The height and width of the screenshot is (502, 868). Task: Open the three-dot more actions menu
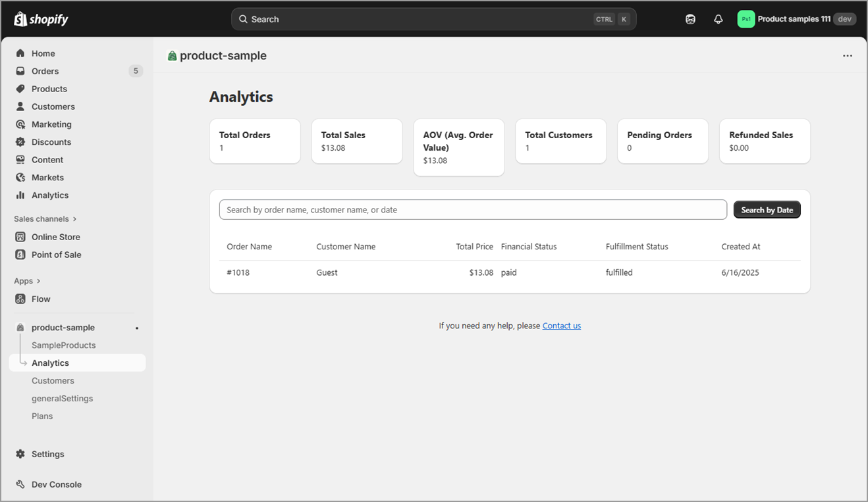click(847, 56)
